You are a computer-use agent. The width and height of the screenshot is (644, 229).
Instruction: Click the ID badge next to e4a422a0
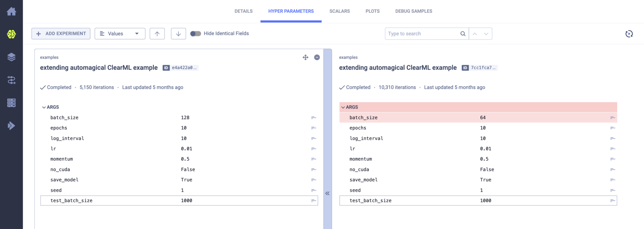(x=166, y=68)
